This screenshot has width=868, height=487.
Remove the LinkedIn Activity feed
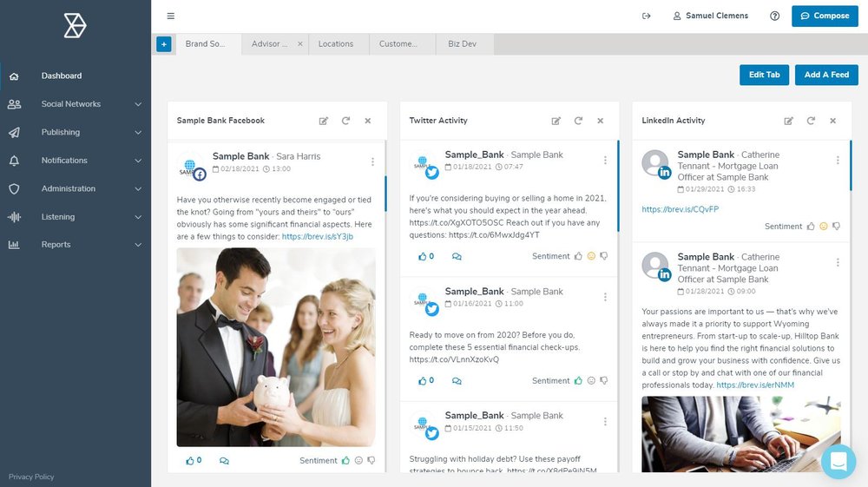(x=832, y=121)
